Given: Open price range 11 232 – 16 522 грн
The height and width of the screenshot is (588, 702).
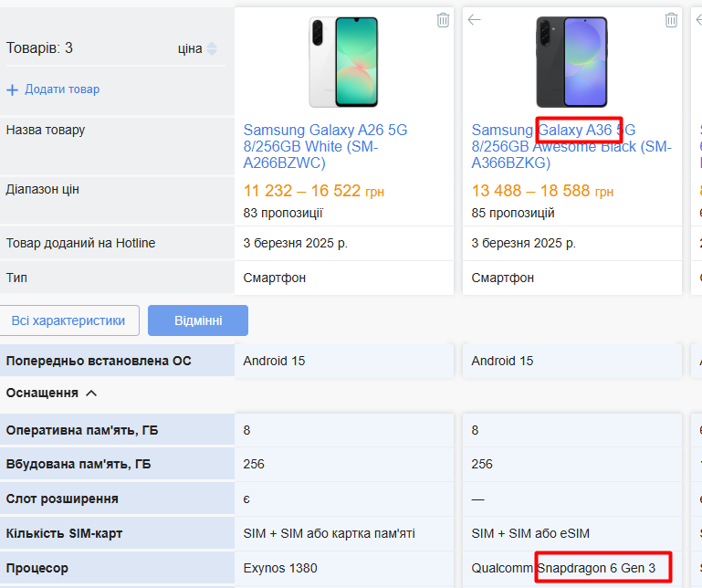Looking at the screenshot, I should click(x=314, y=191).
